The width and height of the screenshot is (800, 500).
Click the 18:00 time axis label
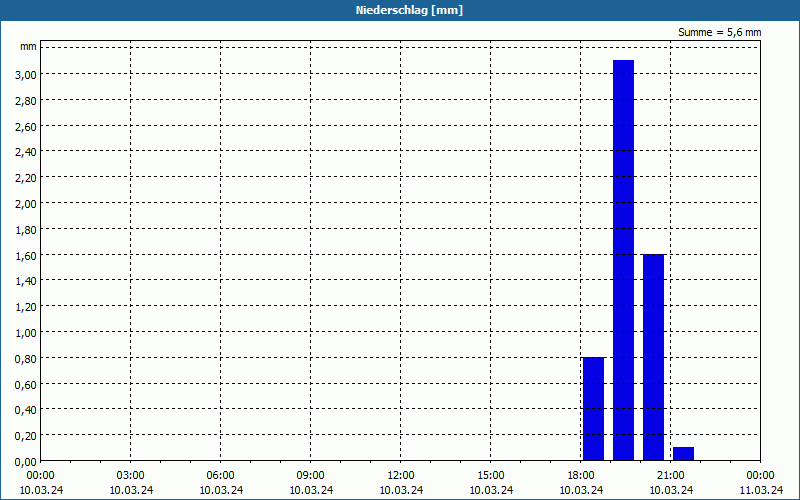tap(581, 476)
